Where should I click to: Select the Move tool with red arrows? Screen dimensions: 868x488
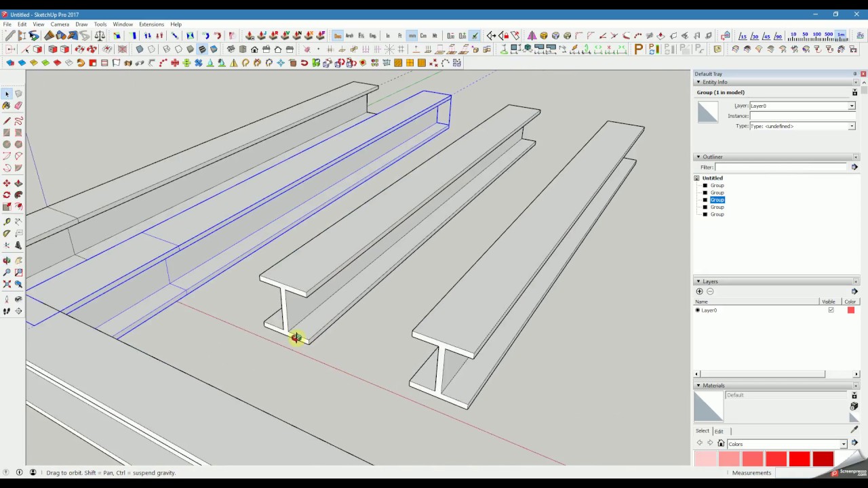pos(7,183)
